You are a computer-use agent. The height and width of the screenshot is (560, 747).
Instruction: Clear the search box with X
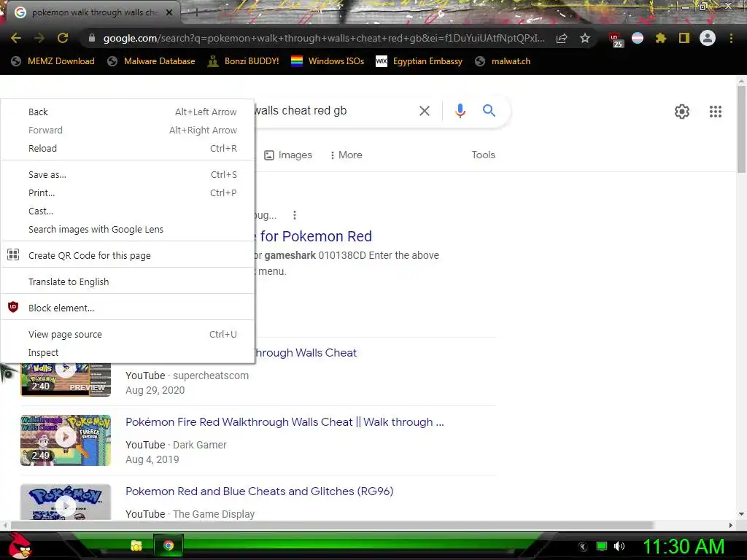[425, 111]
